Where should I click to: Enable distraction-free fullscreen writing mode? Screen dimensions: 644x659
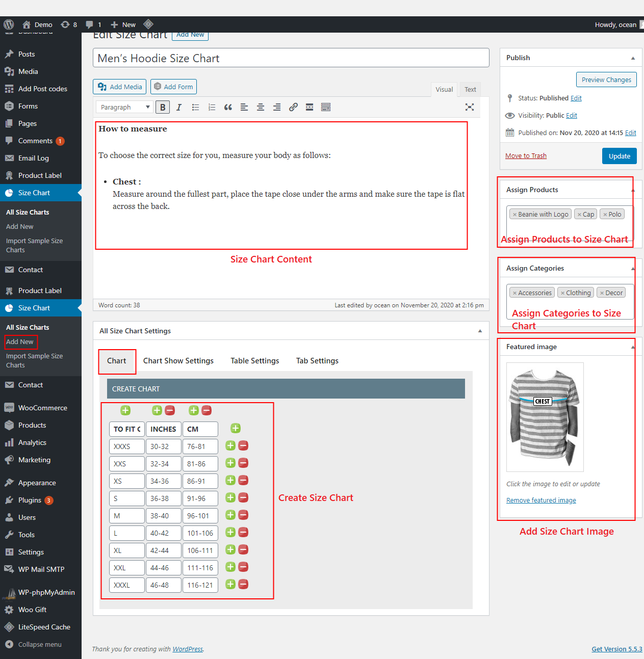(469, 107)
